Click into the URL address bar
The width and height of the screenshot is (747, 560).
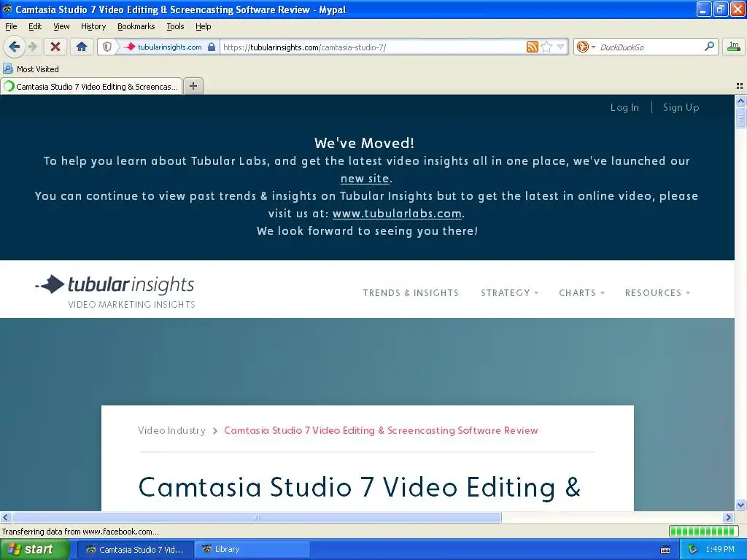(x=373, y=47)
